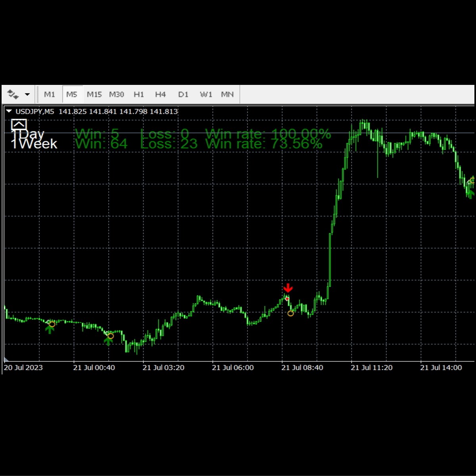The height and width of the screenshot is (476, 476).
Task: Open the dropdown arrow beside the periodicity icon
Action: pyautogui.click(x=27, y=94)
